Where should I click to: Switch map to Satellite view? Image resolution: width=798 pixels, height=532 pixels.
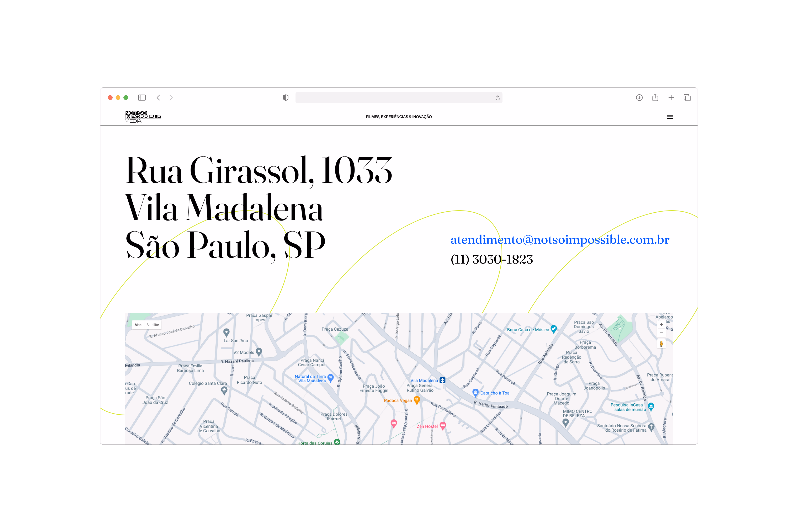coord(153,325)
